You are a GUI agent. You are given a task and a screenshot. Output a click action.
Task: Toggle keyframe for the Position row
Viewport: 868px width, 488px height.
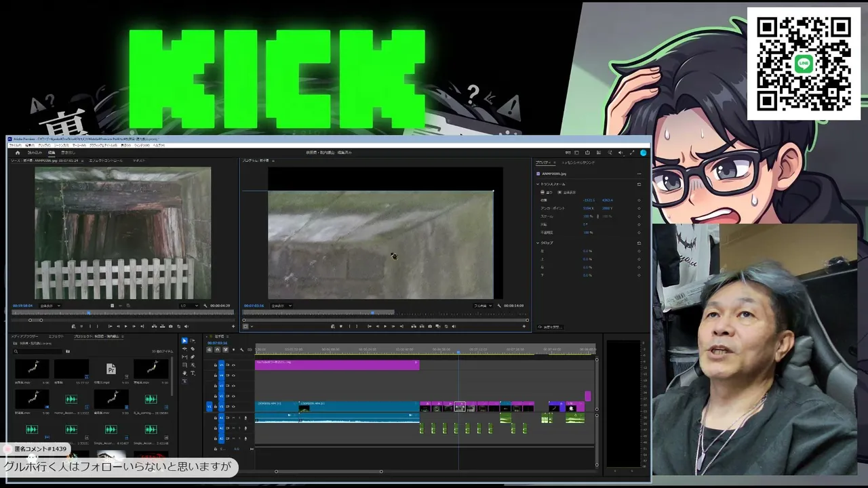tap(639, 200)
